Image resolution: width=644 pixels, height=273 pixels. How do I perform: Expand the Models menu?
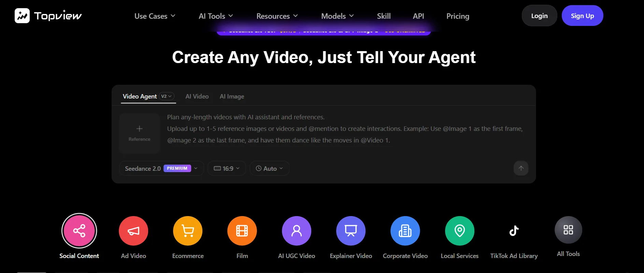337,16
